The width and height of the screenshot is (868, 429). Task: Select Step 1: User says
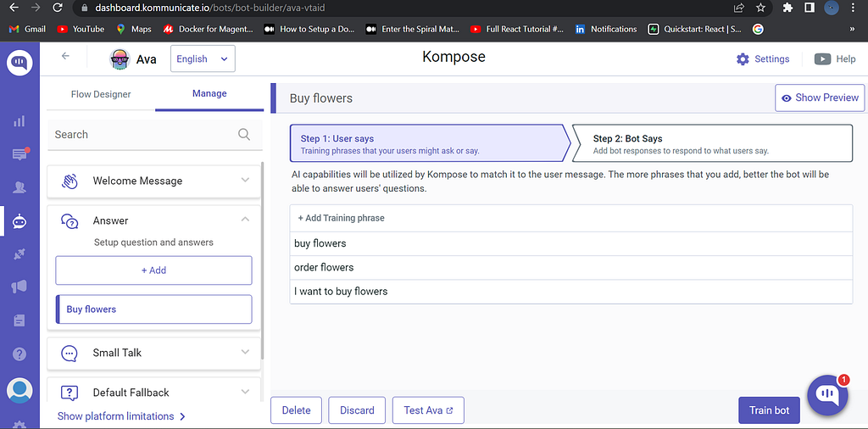(430, 143)
